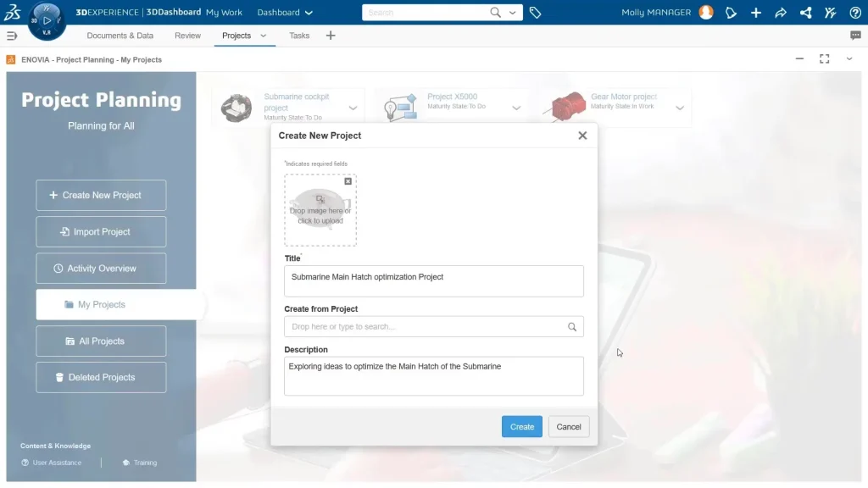
Task: Switch to the Documents & Data tab
Action: 120,36
